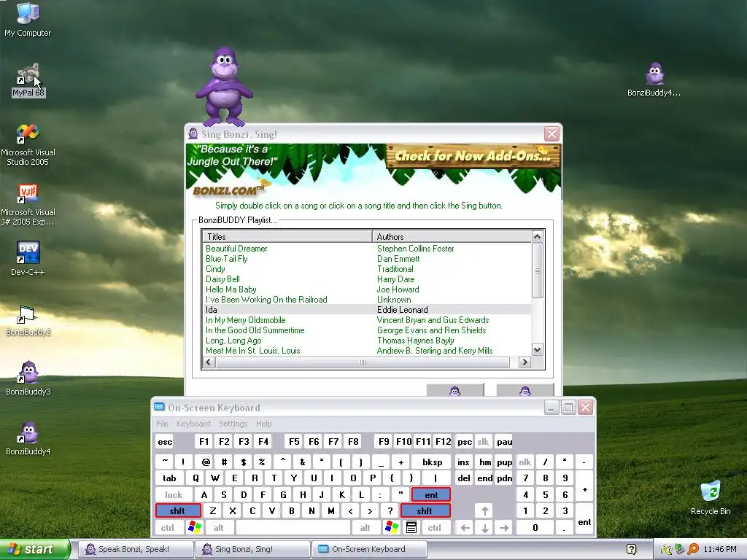
Task: Open the Keyboard menu in On-Screen Keyboard
Action: tap(193, 424)
